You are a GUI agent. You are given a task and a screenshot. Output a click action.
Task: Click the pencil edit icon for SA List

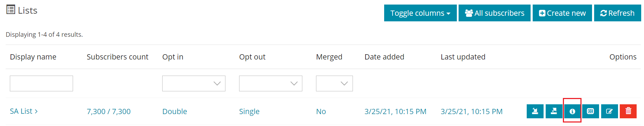pyautogui.click(x=609, y=111)
